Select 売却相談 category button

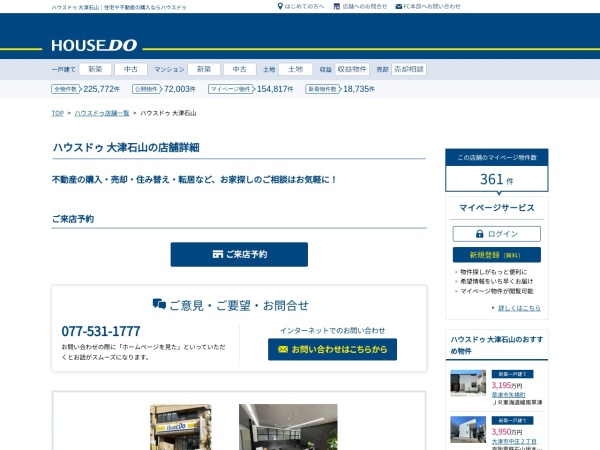click(x=409, y=69)
